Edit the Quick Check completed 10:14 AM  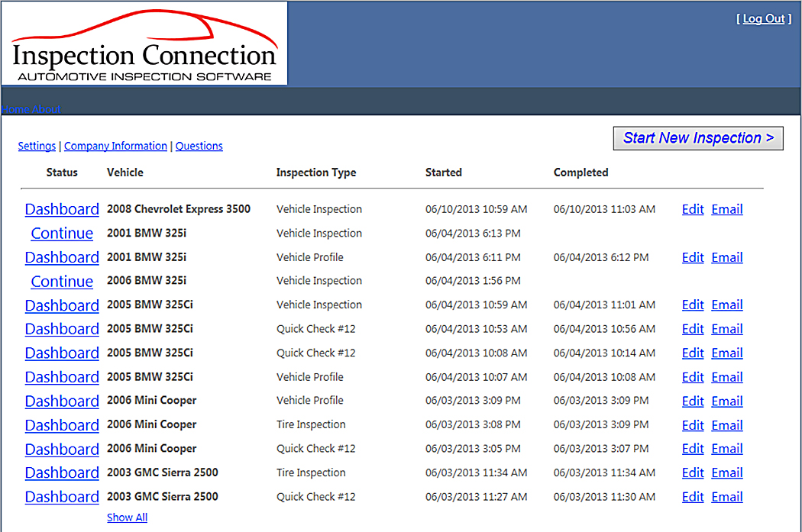coord(693,353)
